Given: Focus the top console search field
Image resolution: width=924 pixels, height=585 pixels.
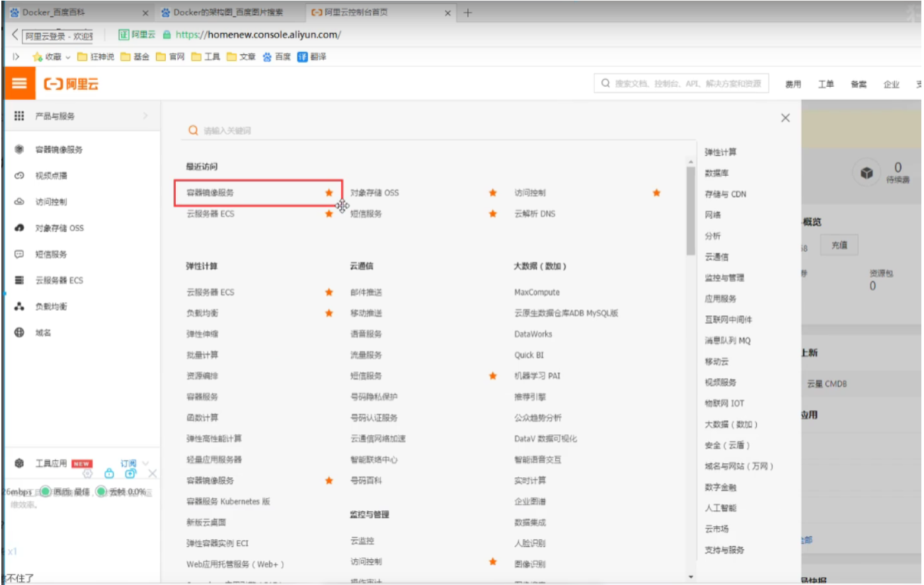Looking at the screenshot, I should (x=681, y=83).
